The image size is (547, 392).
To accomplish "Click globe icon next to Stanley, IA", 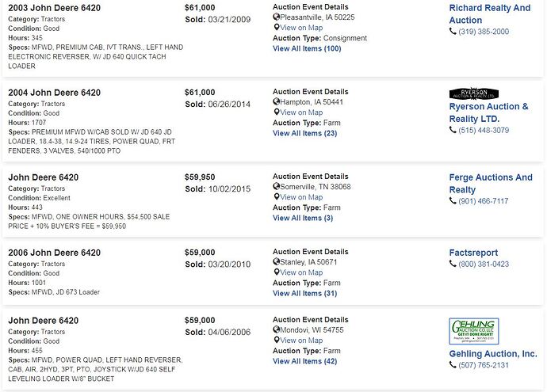I will (277, 261).
